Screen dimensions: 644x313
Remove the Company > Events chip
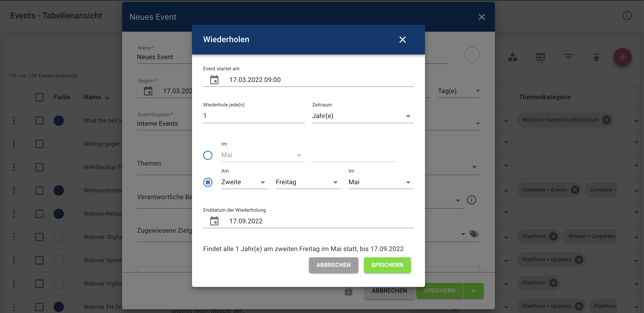[575, 190]
